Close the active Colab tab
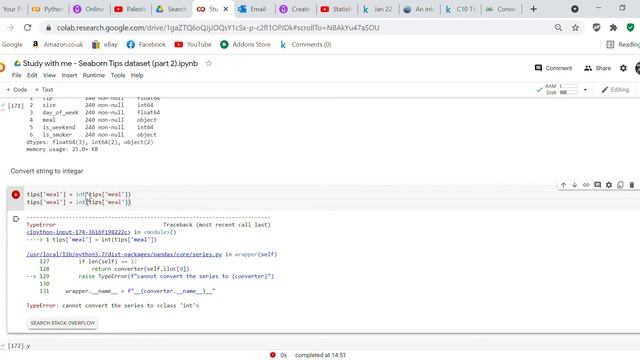 click(x=226, y=9)
